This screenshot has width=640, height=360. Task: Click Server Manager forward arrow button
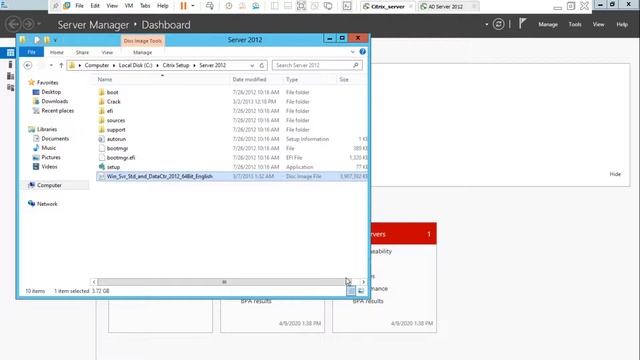[x=29, y=24]
